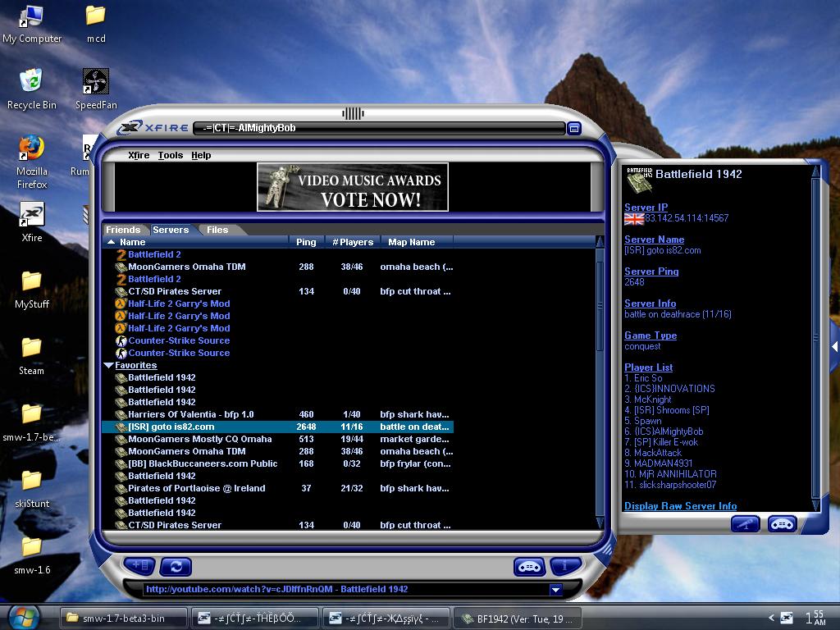This screenshot has width=840, height=630.
Task: Open the Video Music Awards Vote Now banner
Action: (353, 188)
